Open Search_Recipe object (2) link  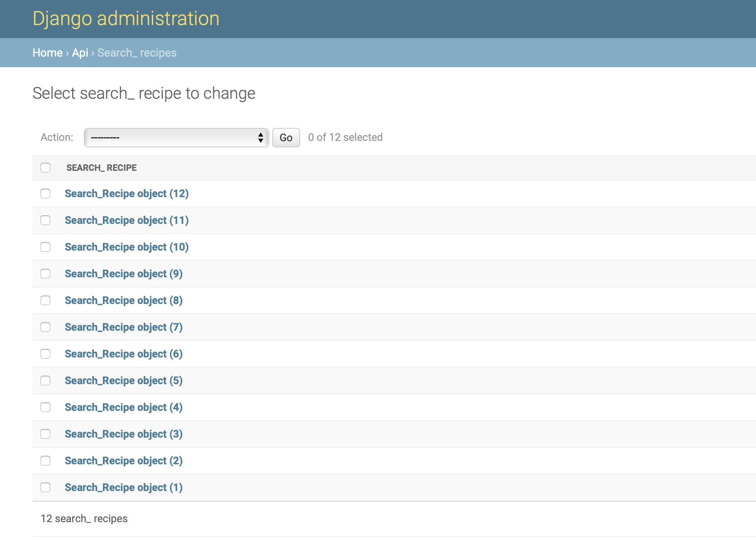point(124,461)
